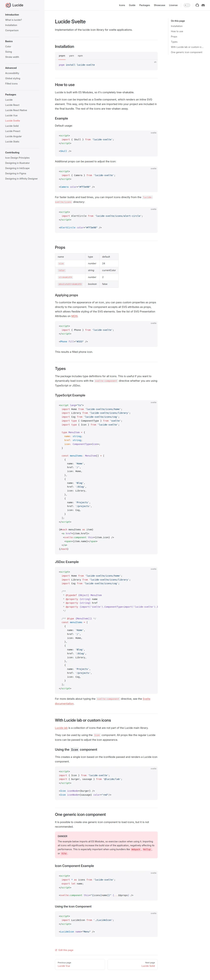The image size is (210, 980).
Task: Jump to How to use in outline
Action: tap(177, 32)
